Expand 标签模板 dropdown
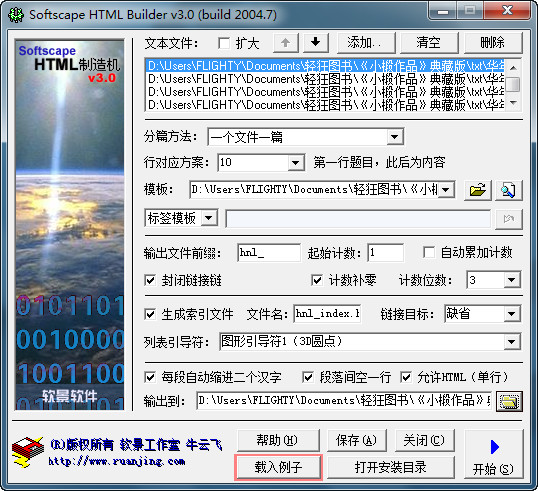 pyautogui.click(x=209, y=218)
